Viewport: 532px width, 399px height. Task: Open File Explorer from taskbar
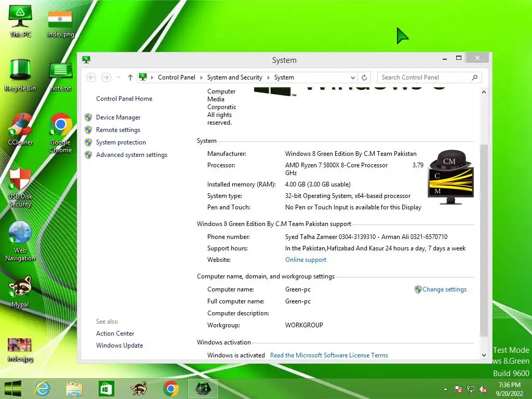coord(74,389)
